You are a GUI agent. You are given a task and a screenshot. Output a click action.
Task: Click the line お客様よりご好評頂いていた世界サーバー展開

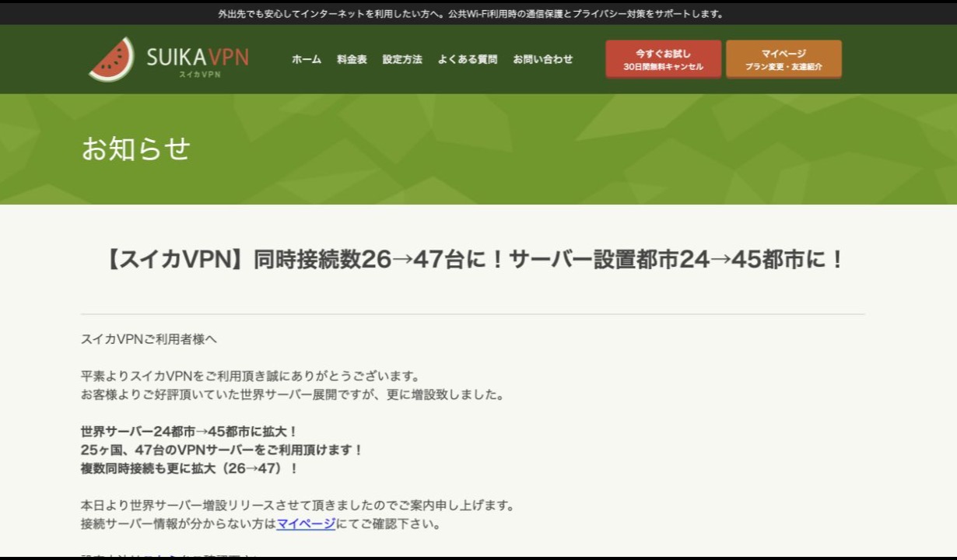tap(293, 394)
